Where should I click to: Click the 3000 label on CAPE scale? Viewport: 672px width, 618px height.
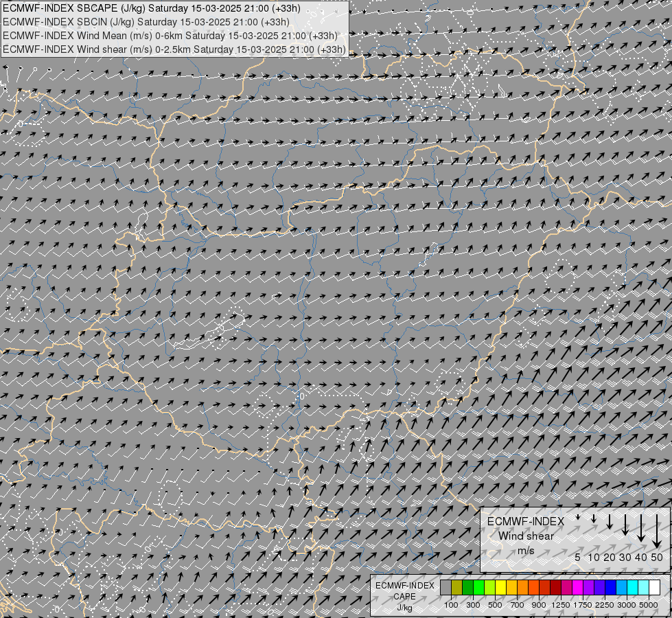click(x=627, y=605)
